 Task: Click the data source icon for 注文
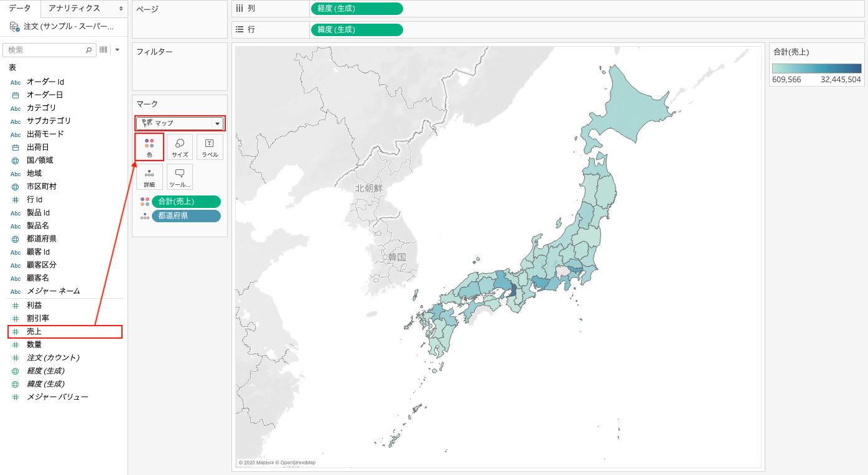(14, 27)
